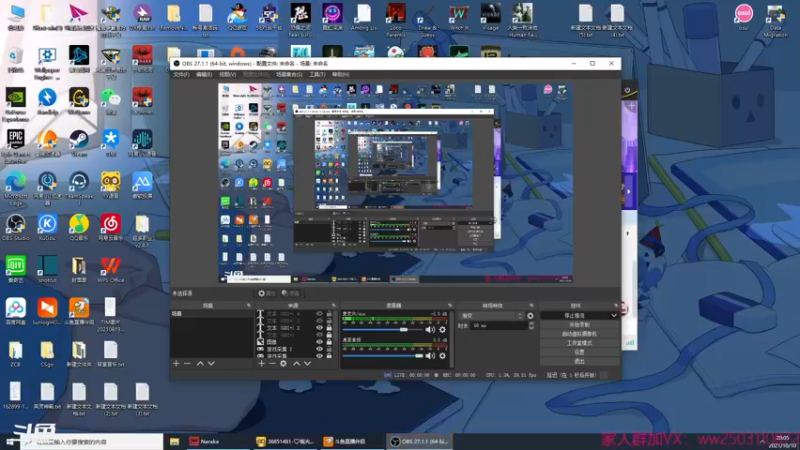Image resolution: width=800 pixels, height=450 pixels.
Task: Open the Scene Collection menu in OBS
Action: pos(289,74)
